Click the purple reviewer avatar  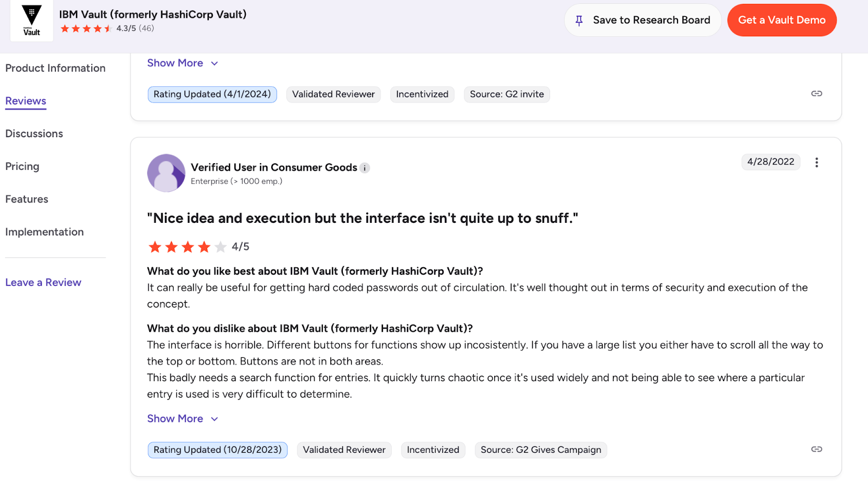pos(166,173)
